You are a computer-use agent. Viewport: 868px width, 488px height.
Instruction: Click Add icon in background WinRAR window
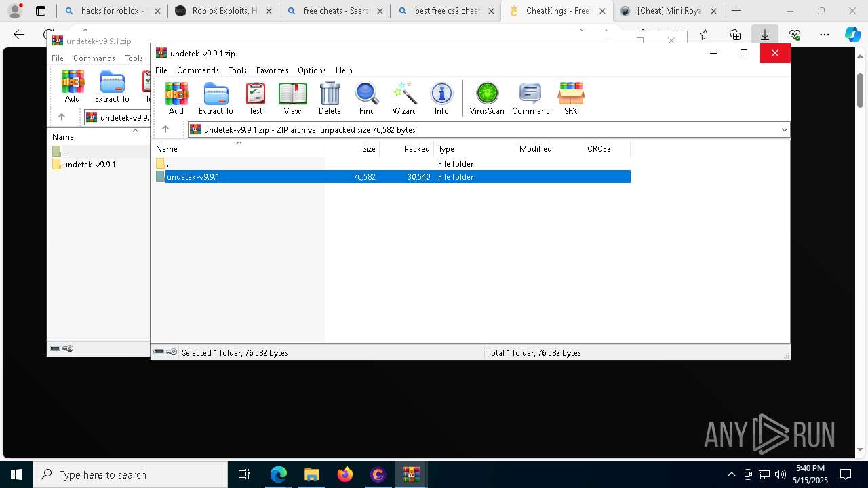(x=73, y=86)
